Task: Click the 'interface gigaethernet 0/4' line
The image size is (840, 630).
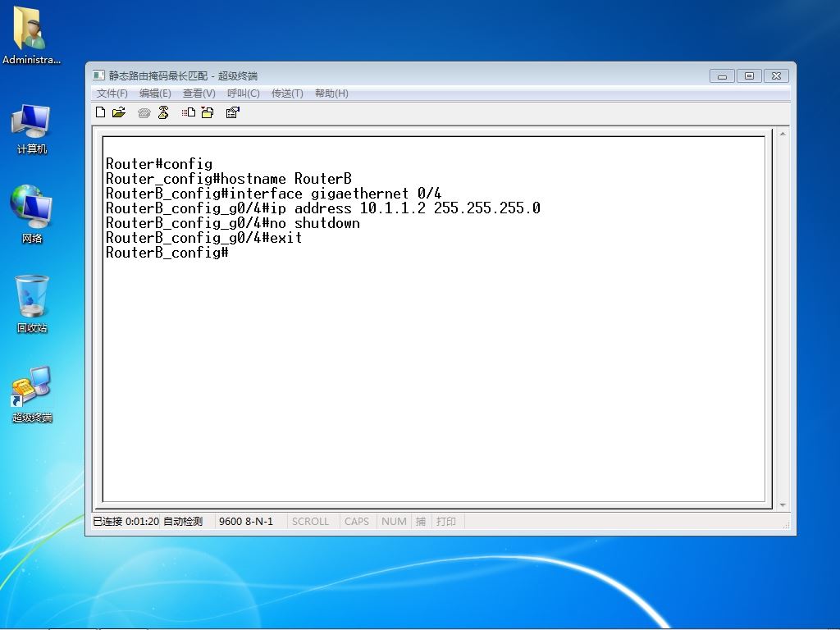Action: (x=273, y=194)
